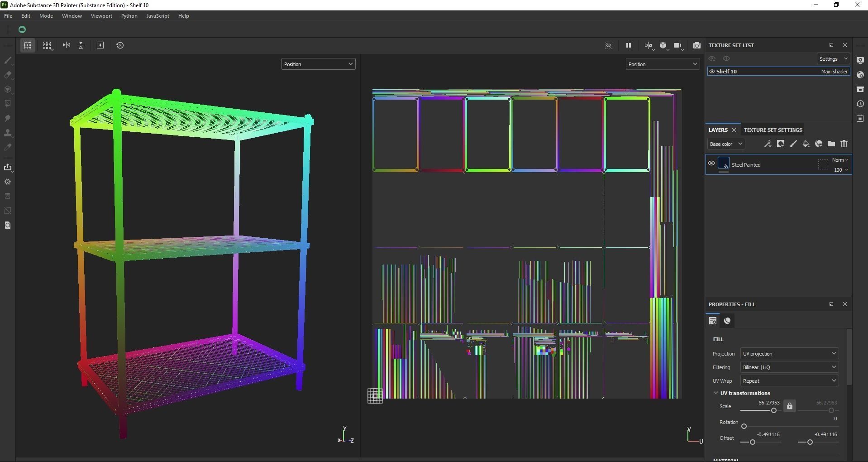Open the Mode menu
Image resolution: width=868 pixels, height=462 pixels.
click(46, 16)
